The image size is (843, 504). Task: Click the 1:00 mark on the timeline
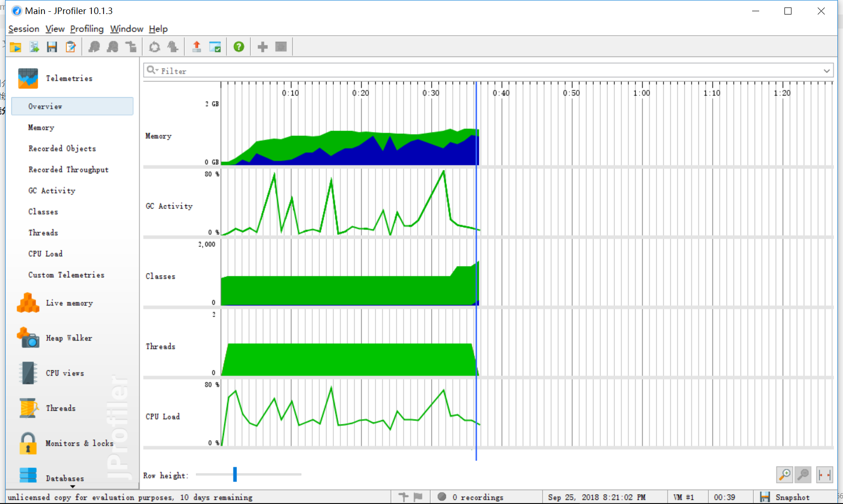[x=642, y=93]
